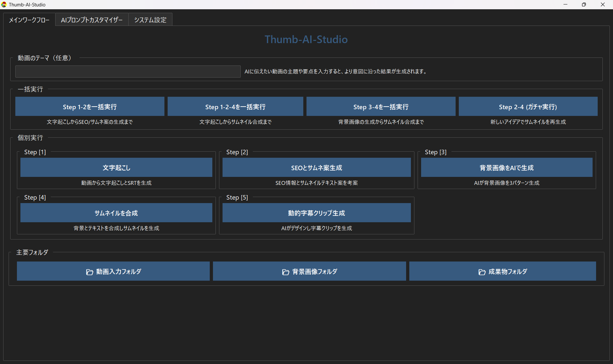Start Step 3-4を一括実行
The height and width of the screenshot is (364, 613).
click(381, 107)
